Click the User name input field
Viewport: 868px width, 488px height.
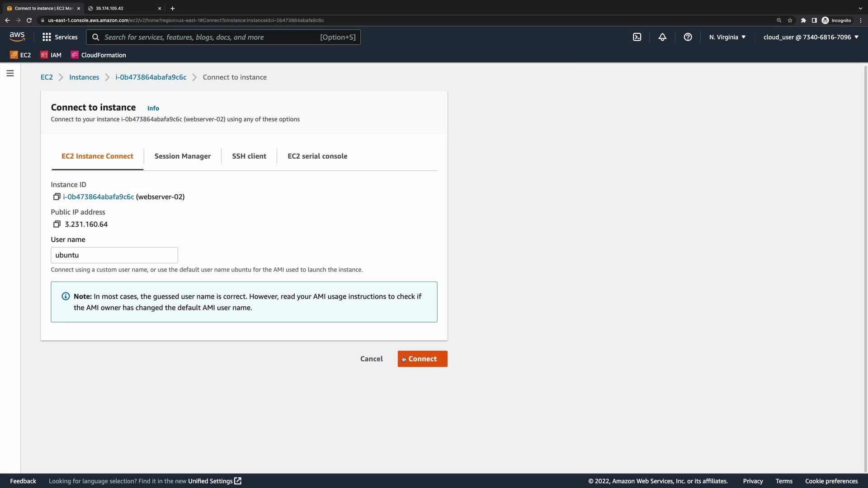click(x=114, y=255)
